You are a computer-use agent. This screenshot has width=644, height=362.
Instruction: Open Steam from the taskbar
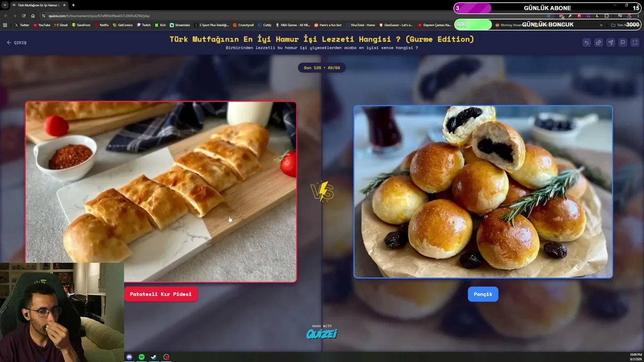click(153, 357)
